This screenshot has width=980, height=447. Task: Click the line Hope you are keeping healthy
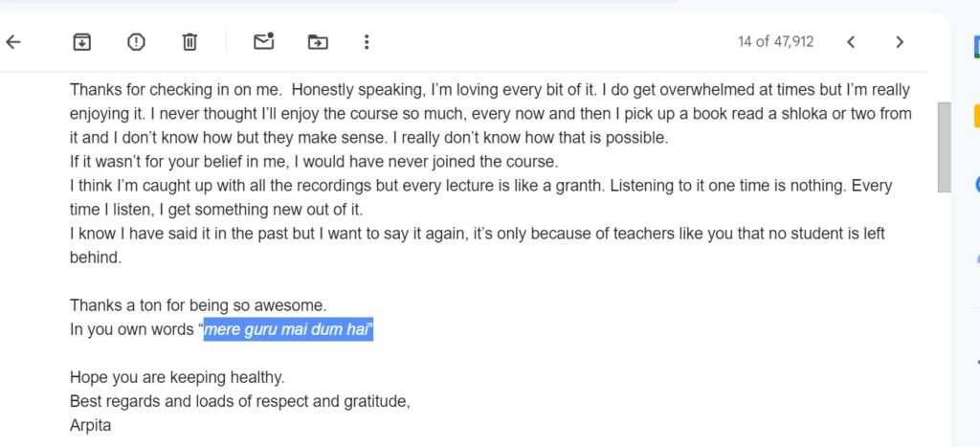point(177,378)
